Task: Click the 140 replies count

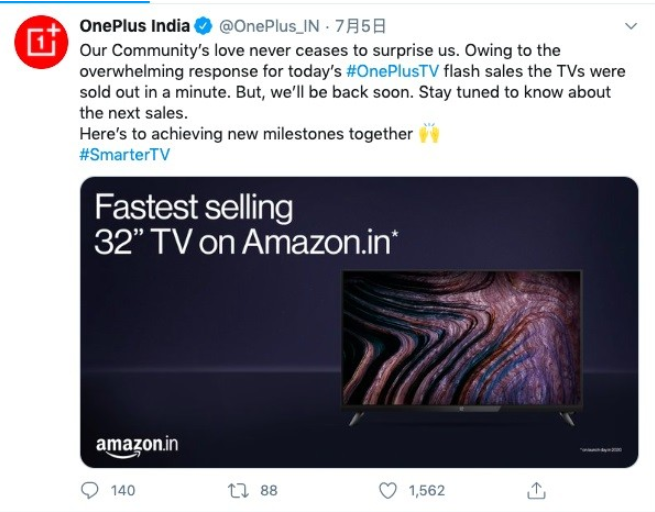Action: (122, 490)
